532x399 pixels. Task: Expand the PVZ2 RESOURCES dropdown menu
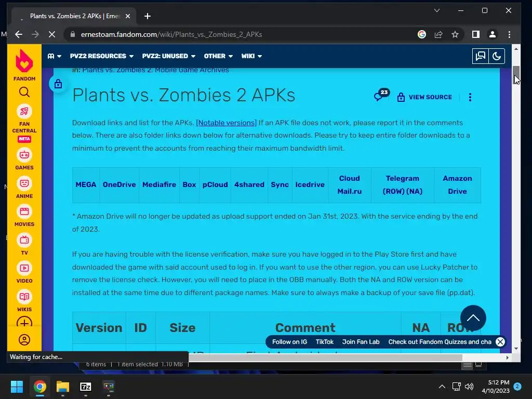(102, 56)
